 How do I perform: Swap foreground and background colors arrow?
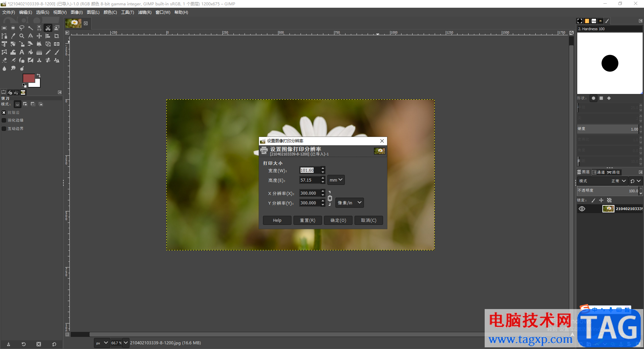39,76
